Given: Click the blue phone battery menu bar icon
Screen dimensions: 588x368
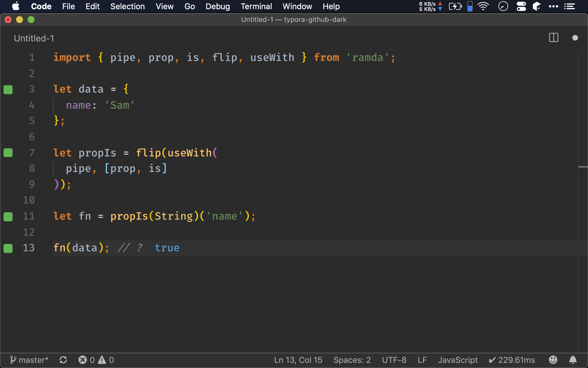Looking at the screenshot, I should pyautogui.click(x=470, y=6).
